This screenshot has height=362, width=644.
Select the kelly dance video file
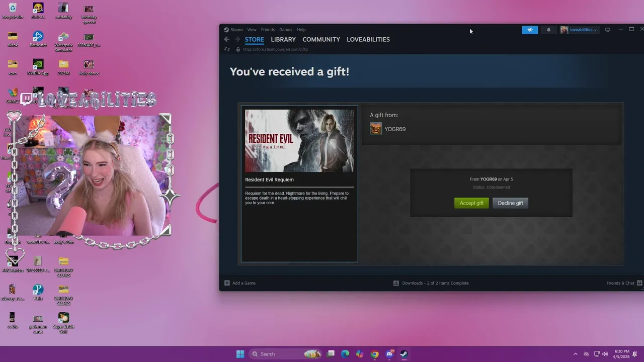(x=89, y=67)
